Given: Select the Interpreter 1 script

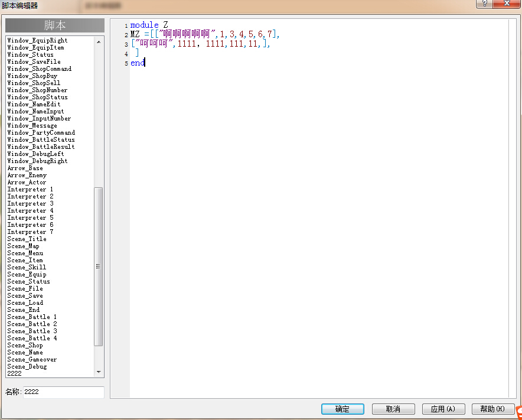Looking at the screenshot, I should tap(30, 190).
